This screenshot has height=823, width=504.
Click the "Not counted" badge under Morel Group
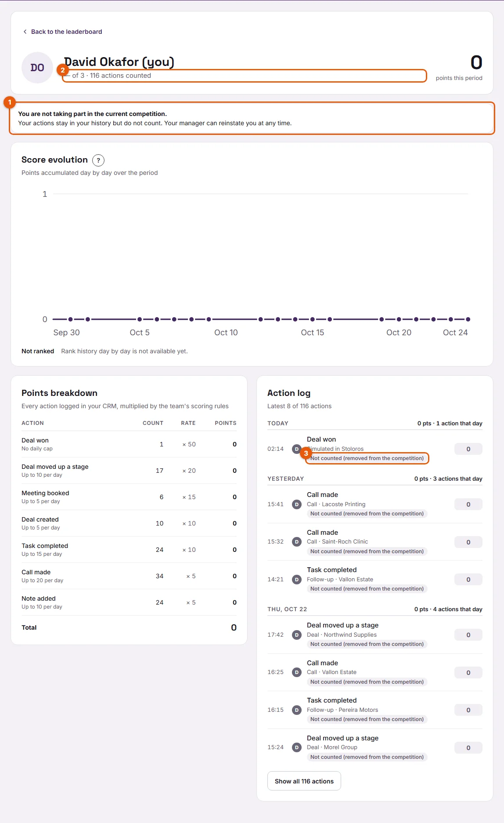point(367,757)
